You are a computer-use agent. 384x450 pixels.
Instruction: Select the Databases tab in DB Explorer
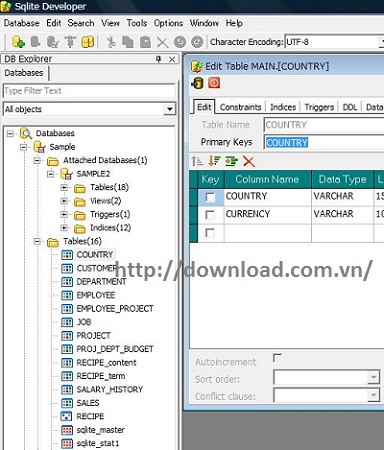click(x=24, y=73)
